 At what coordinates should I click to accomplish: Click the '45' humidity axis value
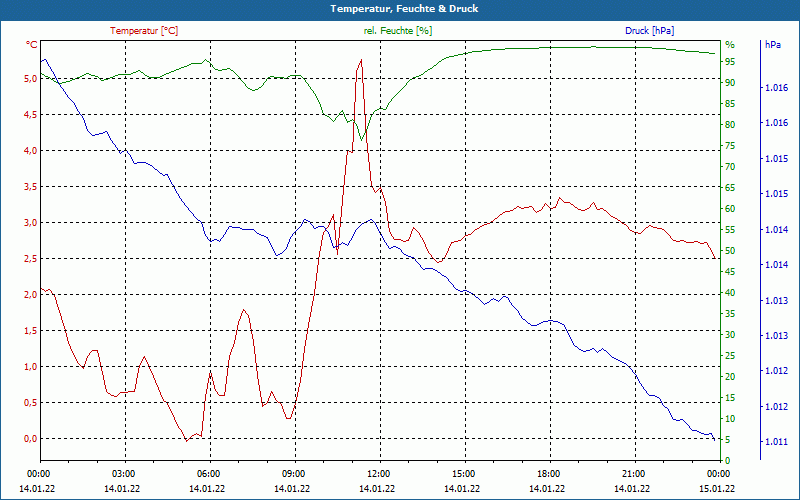coord(730,272)
